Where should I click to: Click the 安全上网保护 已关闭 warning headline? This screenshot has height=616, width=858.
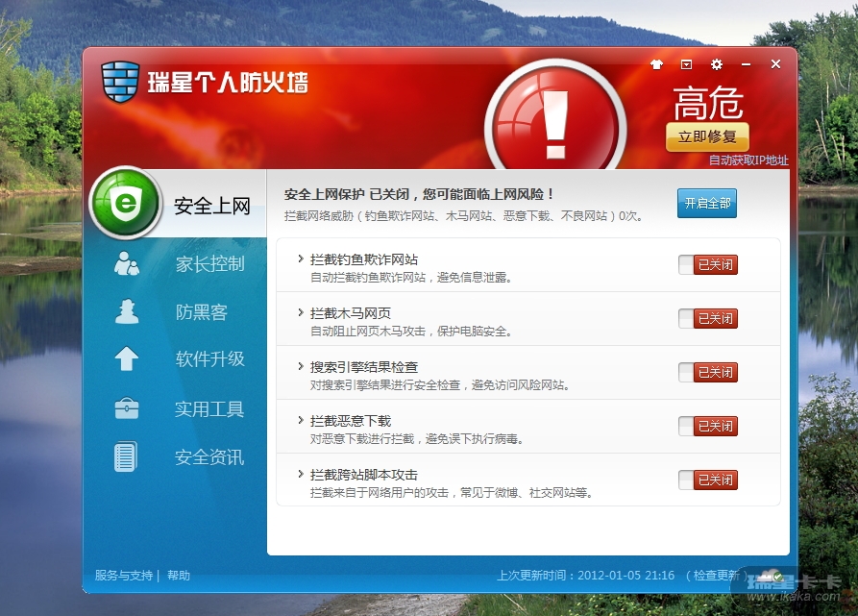pos(419,194)
